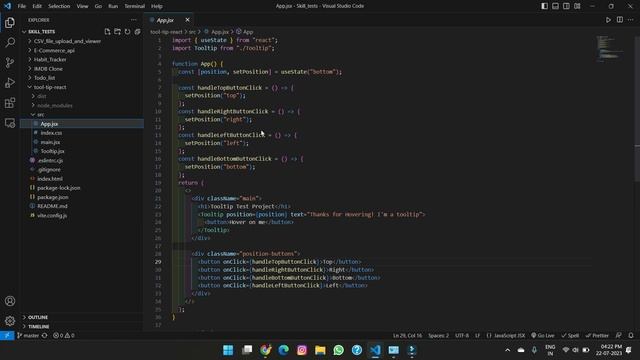Open the Source Control view
Screen dimensions: 640x360
coord(10,62)
